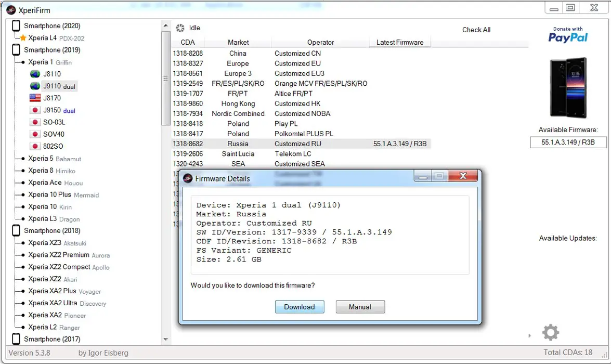Screen dimensions: 611x364
Task: Sort by the CDA column header
Action: [187, 42]
